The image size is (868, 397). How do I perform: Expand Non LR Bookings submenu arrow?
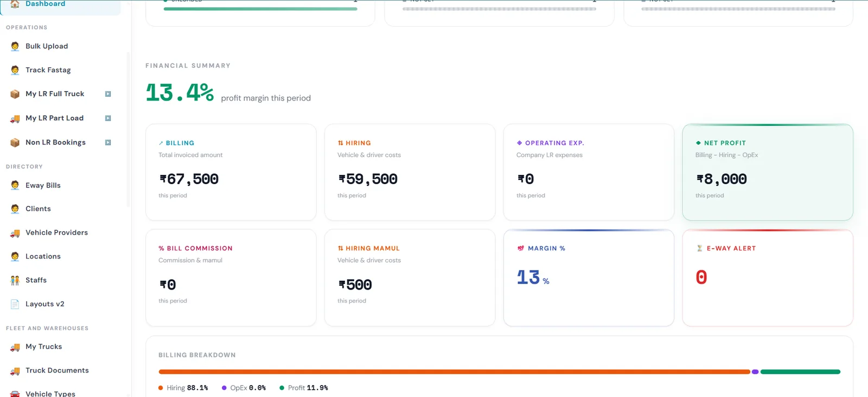pos(108,142)
